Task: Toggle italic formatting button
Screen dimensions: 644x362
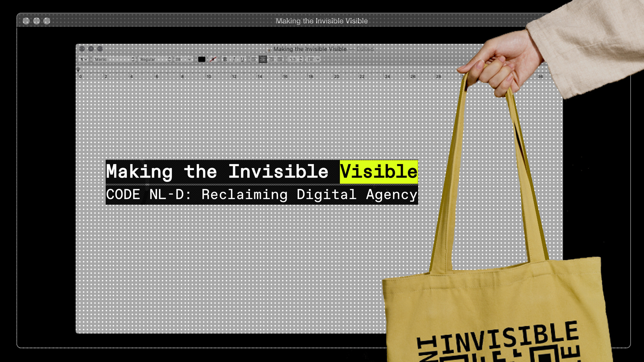Action: 234,59
